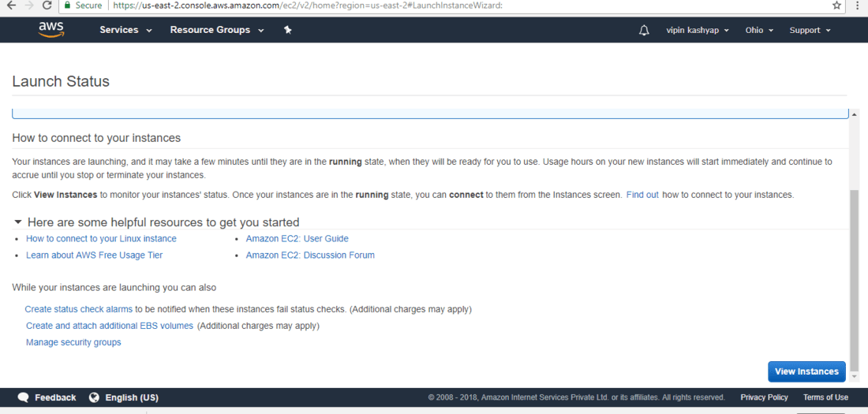The width and height of the screenshot is (868, 414).
Task: Click the pin shortcut icon in navbar
Action: (x=288, y=31)
